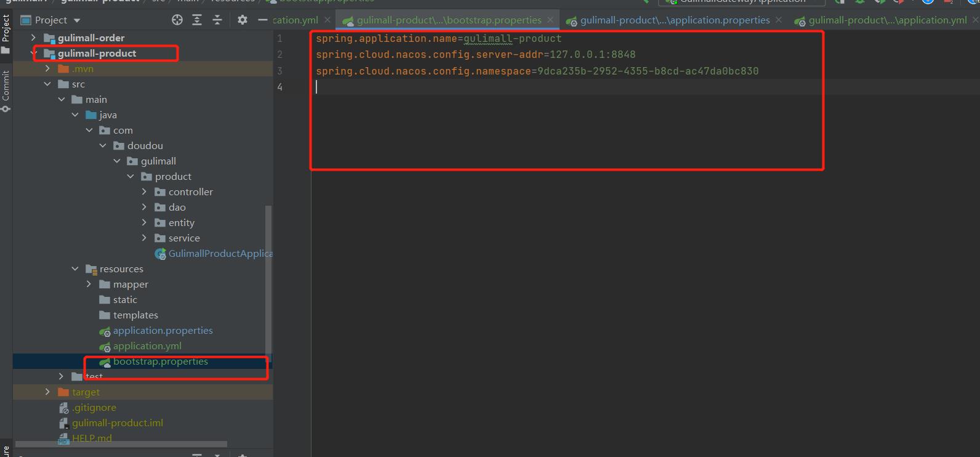Click the Project panel vertical scrollbar
Viewport: 980px width, 457px height.
coord(268,283)
